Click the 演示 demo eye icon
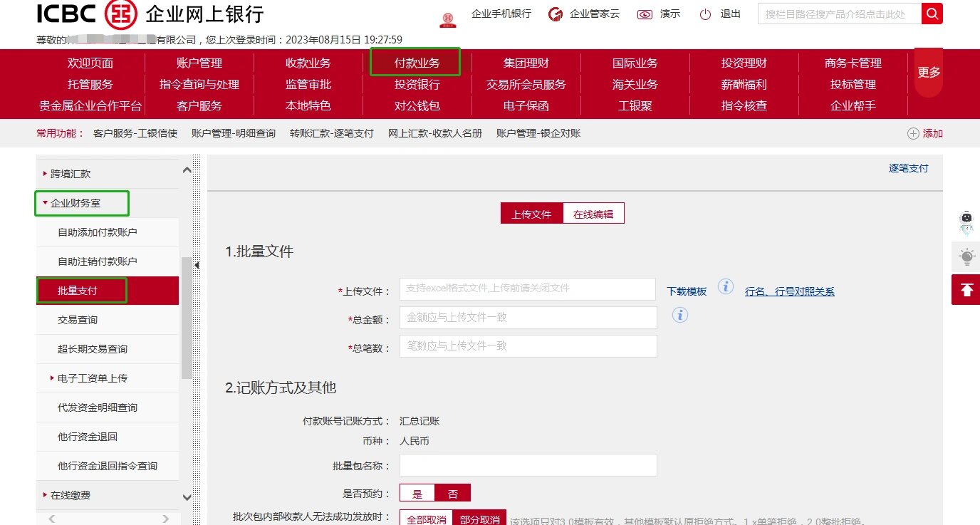The height and width of the screenshot is (525, 980). coord(645,14)
